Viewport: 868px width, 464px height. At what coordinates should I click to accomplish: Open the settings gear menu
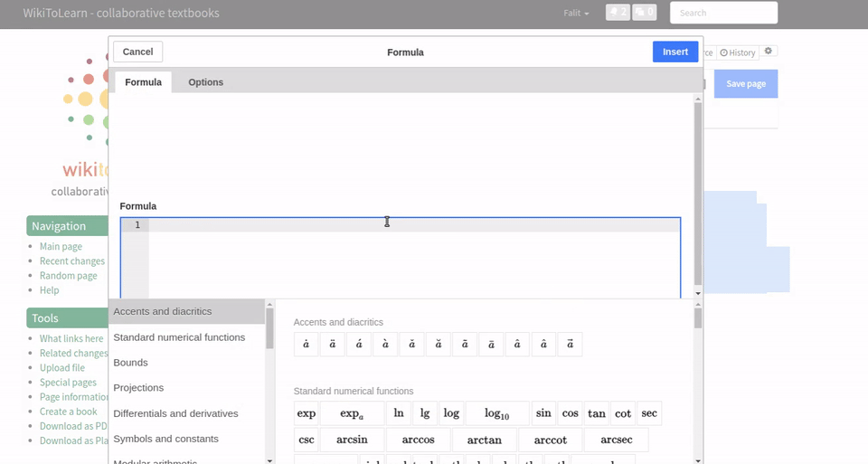pos(769,52)
